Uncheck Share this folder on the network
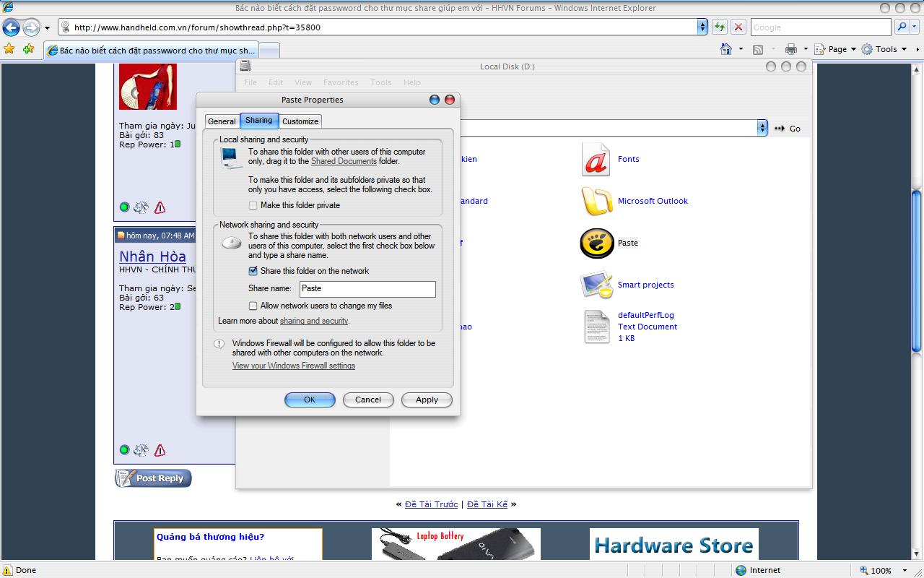This screenshot has width=924, height=578. point(253,272)
